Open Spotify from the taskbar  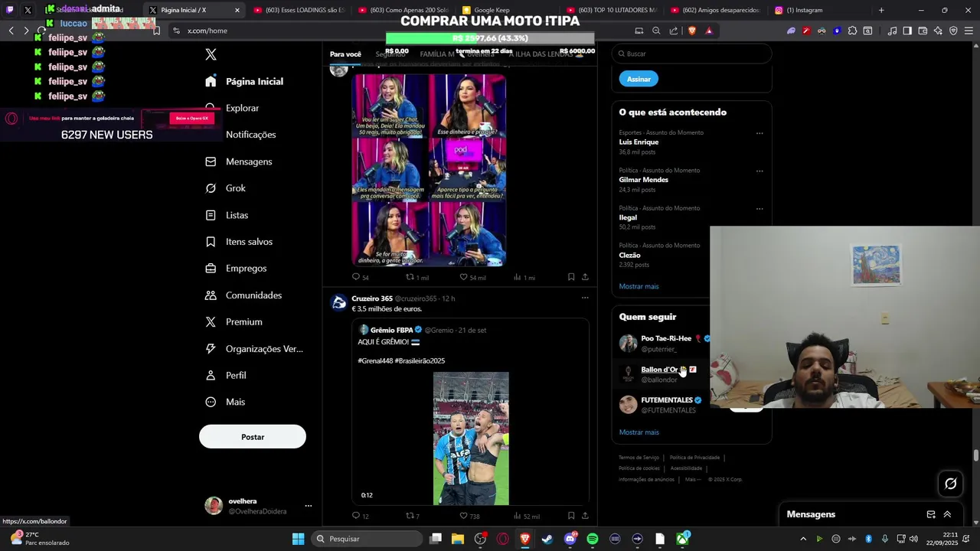[592, 539]
